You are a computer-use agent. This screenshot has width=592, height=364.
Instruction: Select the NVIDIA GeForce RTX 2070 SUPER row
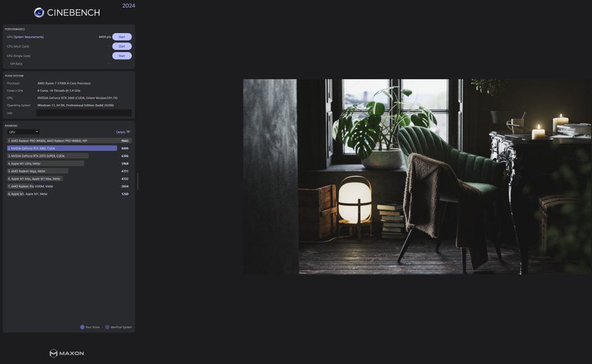[69, 156]
